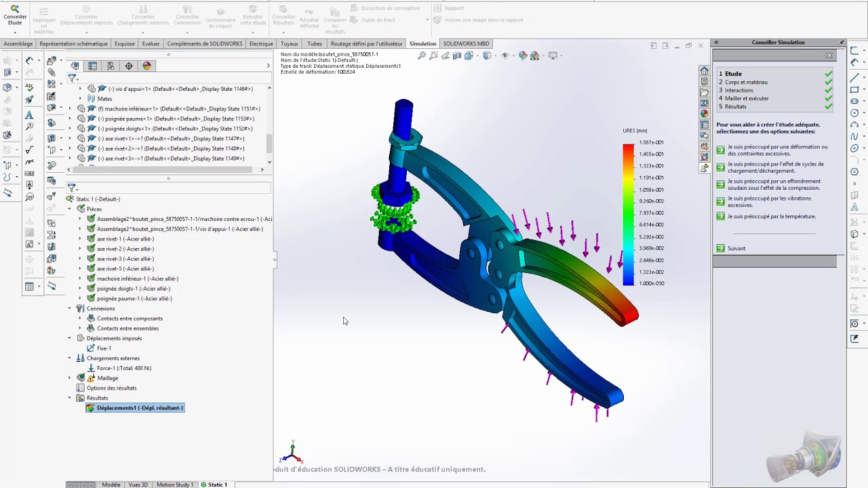Click the table grid icon in left toolbar
This screenshot has height=488, width=868.
tap(29, 287)
